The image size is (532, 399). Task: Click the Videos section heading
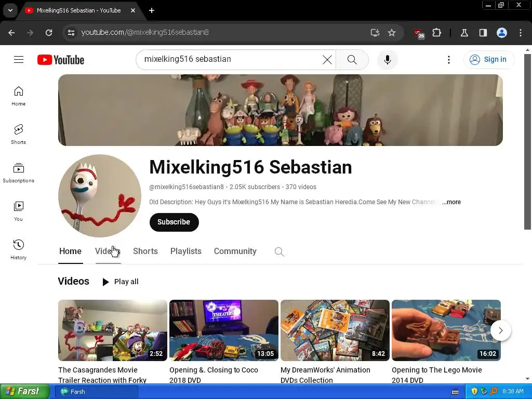pos(74,281)
